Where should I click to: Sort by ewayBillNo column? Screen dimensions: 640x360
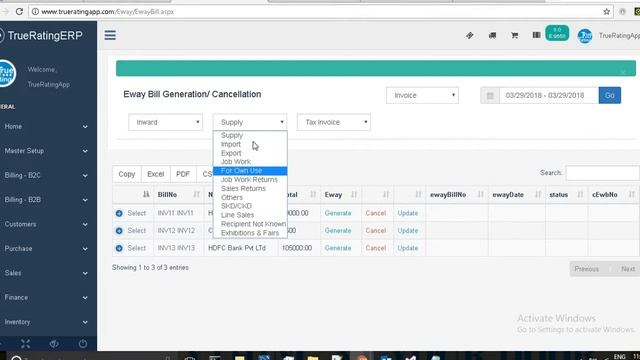point(457,195)
